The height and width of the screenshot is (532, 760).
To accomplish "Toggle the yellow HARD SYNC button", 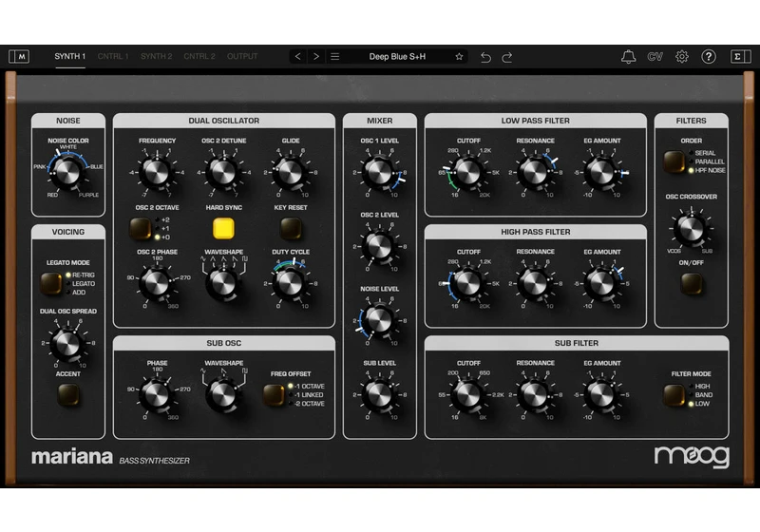I will tap(223, 228).
